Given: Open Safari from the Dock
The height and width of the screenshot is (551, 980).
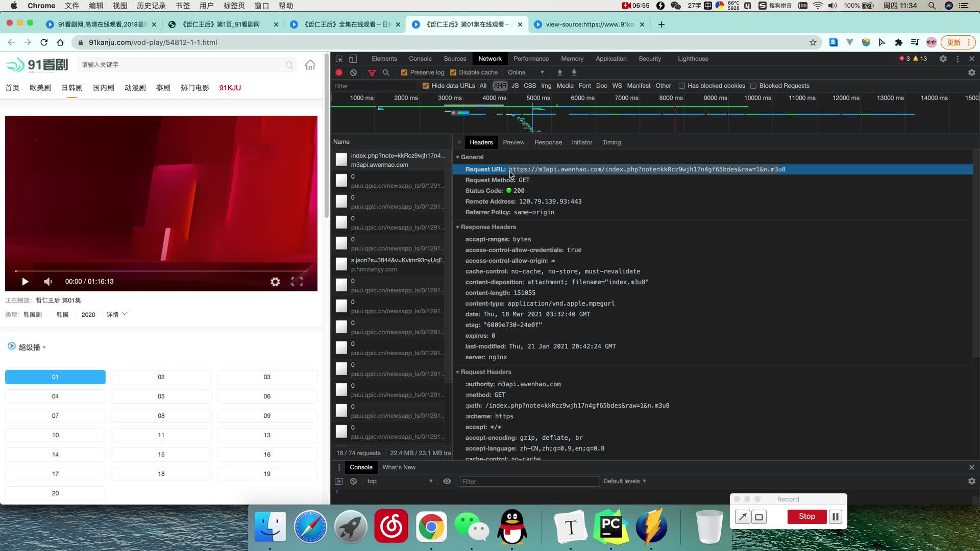Looking at the screenshot, I should click(x=310, y=527).
